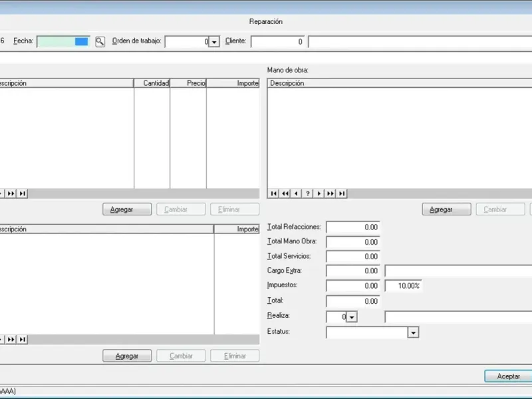
Task: Jump back a page in Mano de obra navigator
Action: [x=285, y=194]
